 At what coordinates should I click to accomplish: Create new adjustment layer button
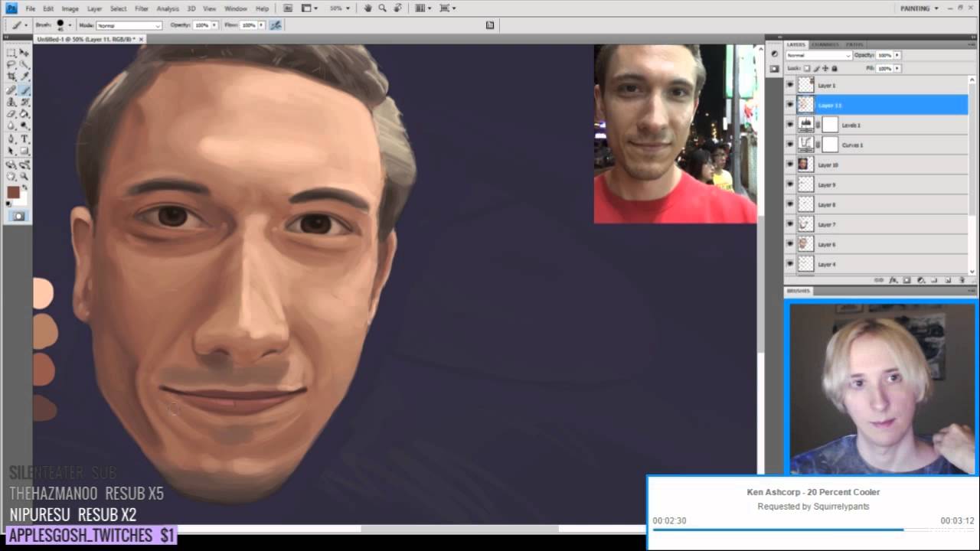(x=920, y=280)
